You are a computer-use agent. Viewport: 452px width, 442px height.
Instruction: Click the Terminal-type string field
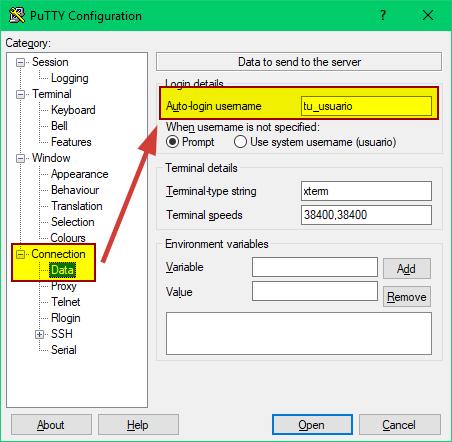[366, 191]
